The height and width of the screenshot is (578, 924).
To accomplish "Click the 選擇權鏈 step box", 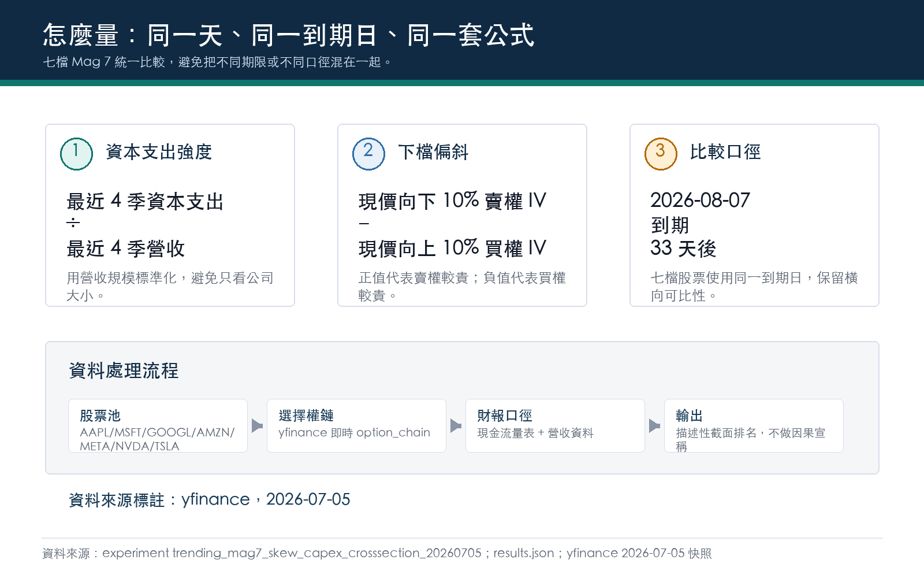I will pyautogui.click(x=356, y=425).
